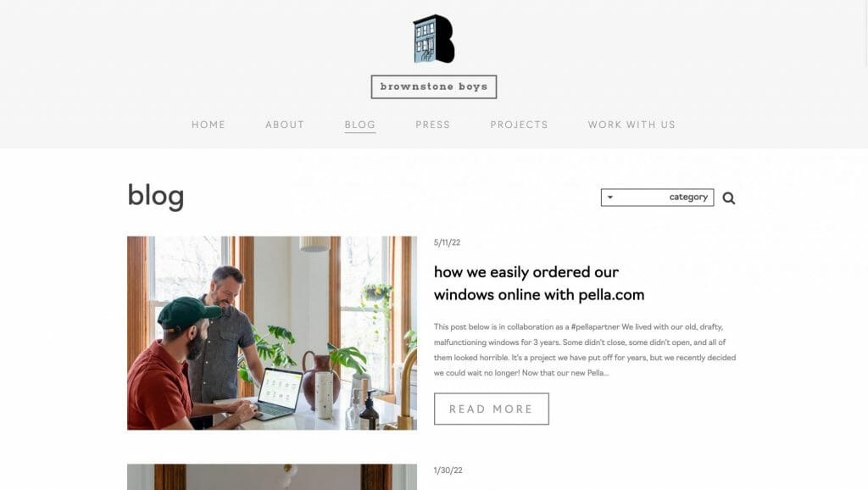868x490 pixels.
Task: Open the Press navigation link
Action: (x=432, y=125)
